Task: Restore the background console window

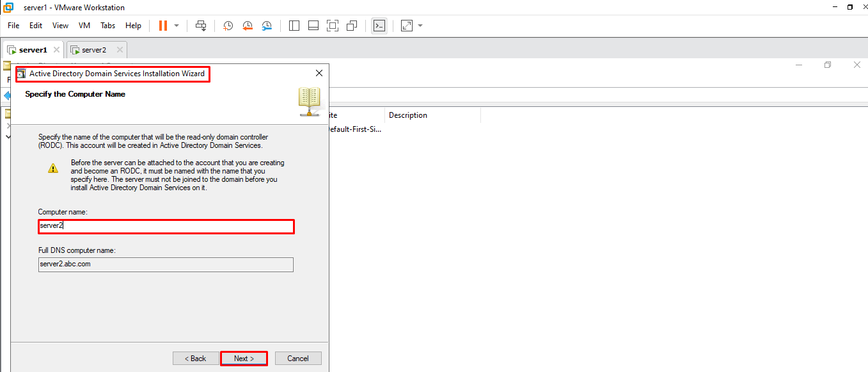Action: point(828,65)
